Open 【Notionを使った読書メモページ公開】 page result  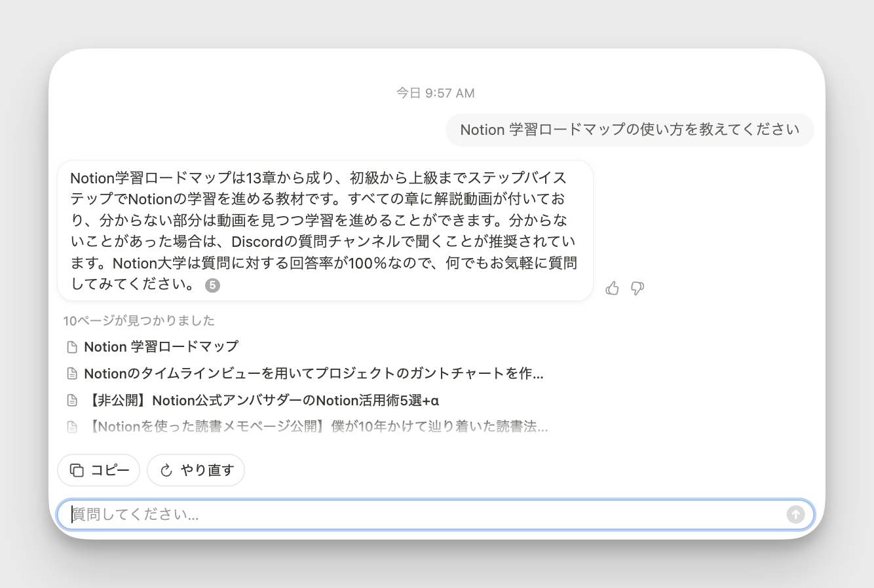[x=316, y=427]
